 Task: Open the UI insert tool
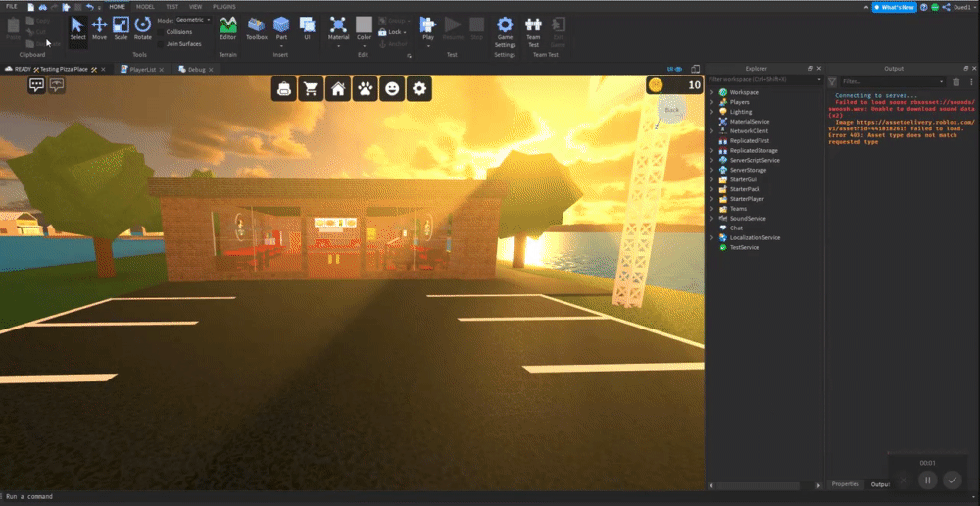pos(307,28)
